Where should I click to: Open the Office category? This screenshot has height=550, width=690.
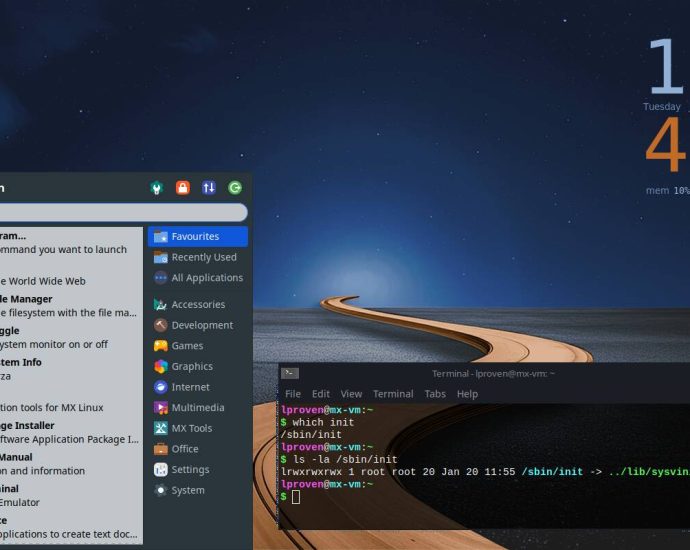point(198,449)
